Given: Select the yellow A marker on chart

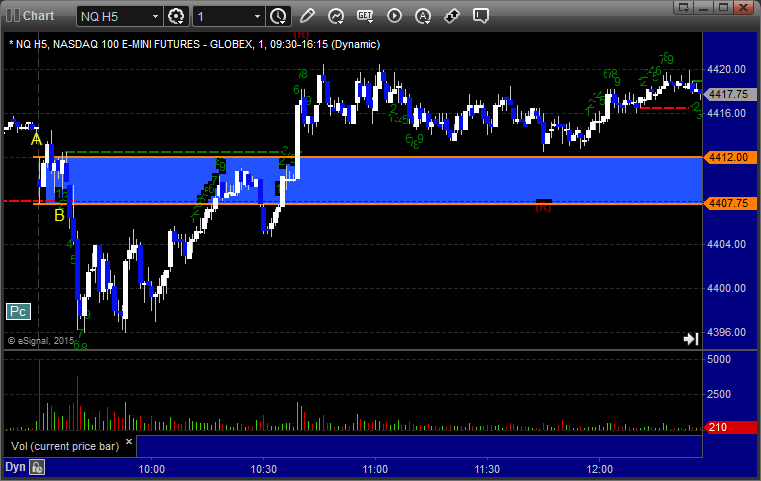Looking at the screenshot, I should coord(36,140).
